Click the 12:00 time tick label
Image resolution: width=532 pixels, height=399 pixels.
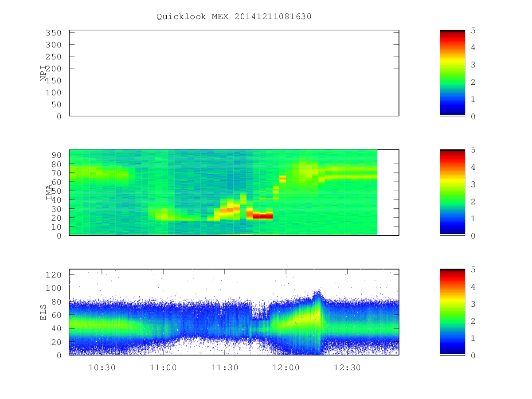(286, 368)
